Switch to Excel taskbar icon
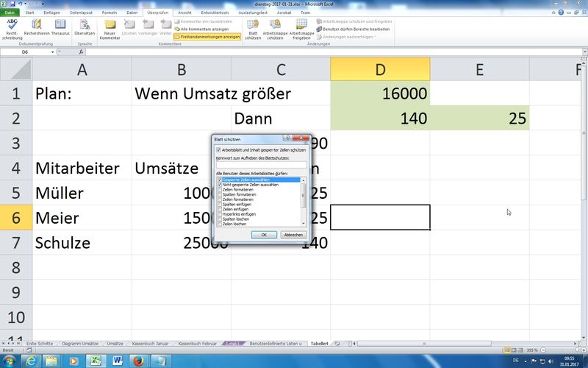The height and width of the screenshot is (368, 588). click(x=96, y=361)
